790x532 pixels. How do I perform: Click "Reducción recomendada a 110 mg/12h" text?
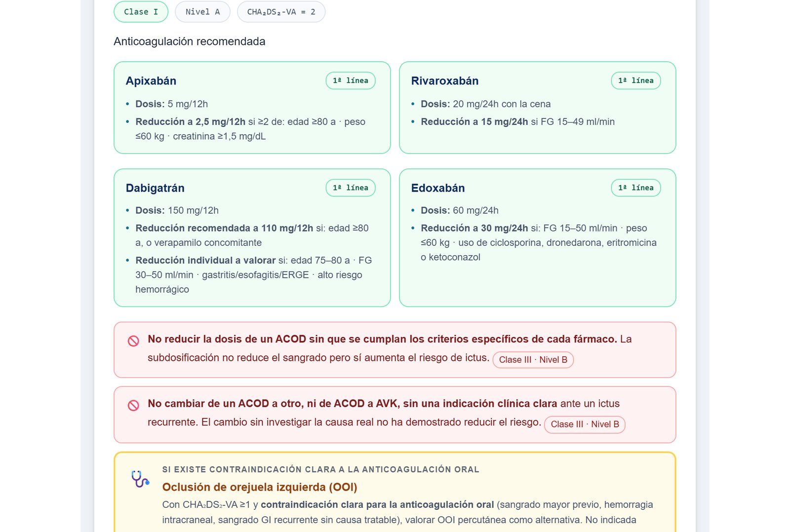224,228
